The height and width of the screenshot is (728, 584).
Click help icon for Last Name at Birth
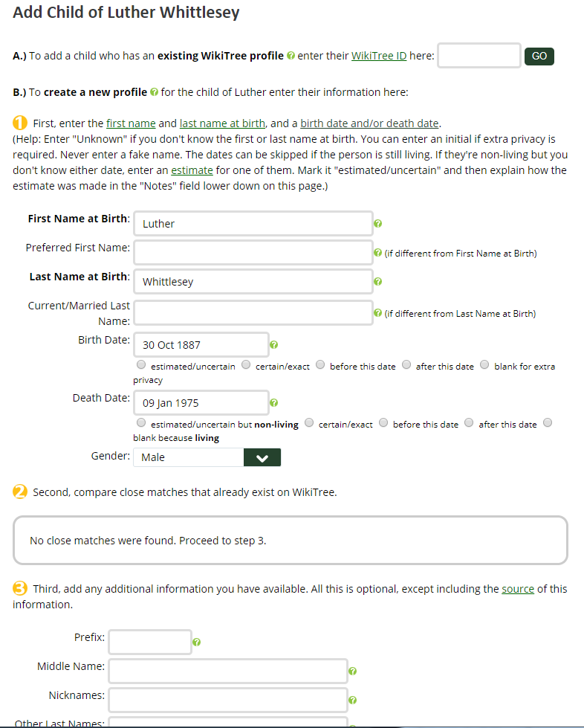378,282
